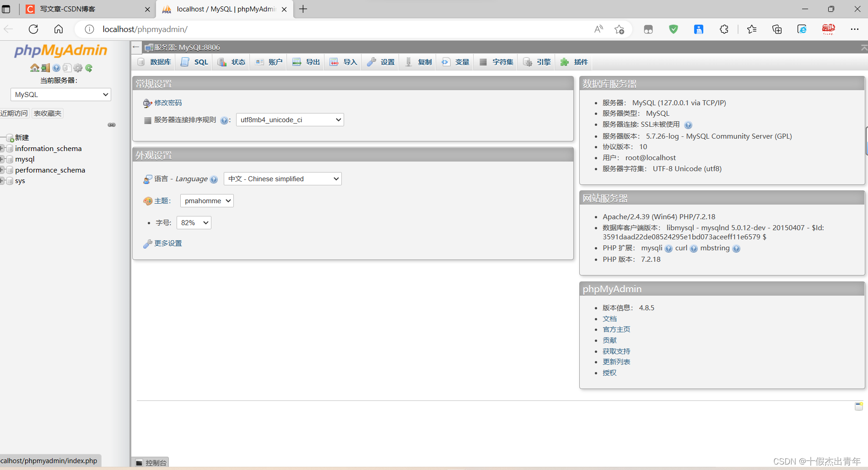Click the new database icon beside 新建
The height and width of the screenshot is (470, 868).
[10, 138]
